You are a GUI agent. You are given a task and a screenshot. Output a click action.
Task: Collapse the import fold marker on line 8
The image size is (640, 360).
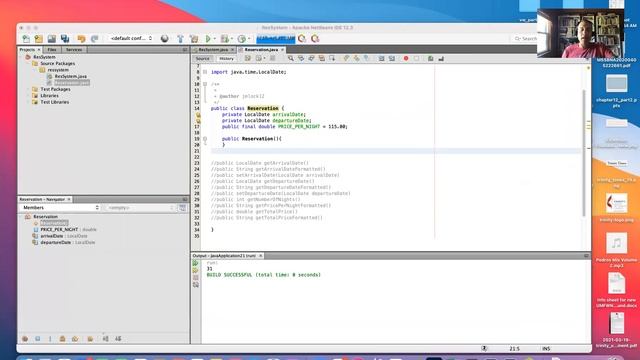(205, 72)
